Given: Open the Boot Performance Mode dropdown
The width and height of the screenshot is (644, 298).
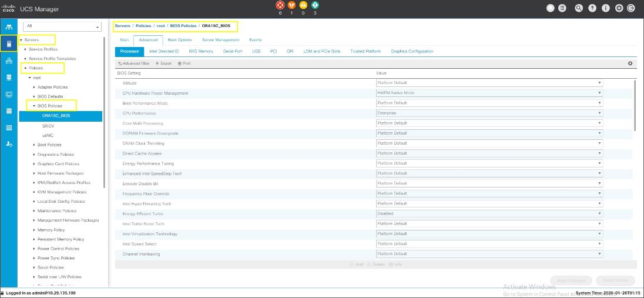Looking at the screenshot, I should pos(489,103).
